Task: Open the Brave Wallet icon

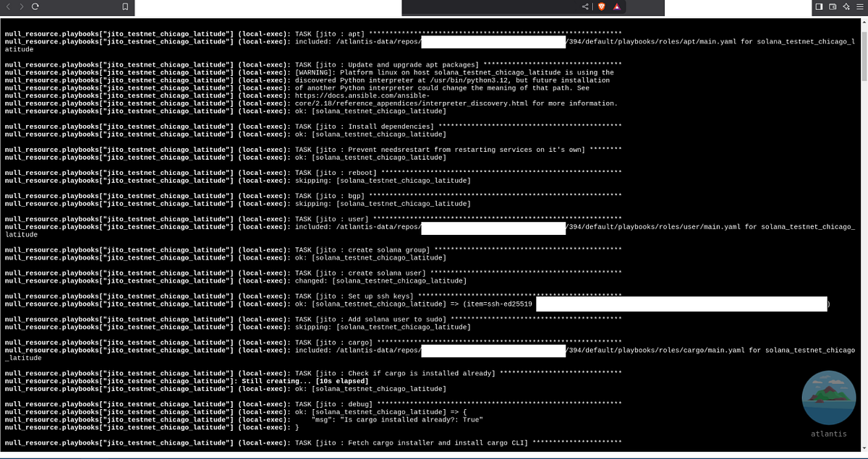Action: (833, 7)
